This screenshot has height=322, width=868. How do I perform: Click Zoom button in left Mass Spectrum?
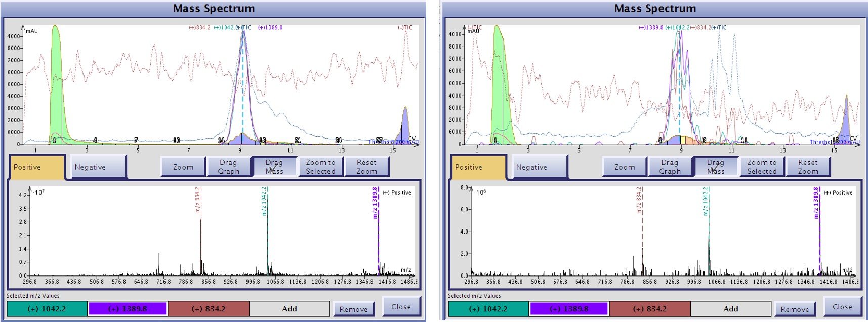pos(183,167)
